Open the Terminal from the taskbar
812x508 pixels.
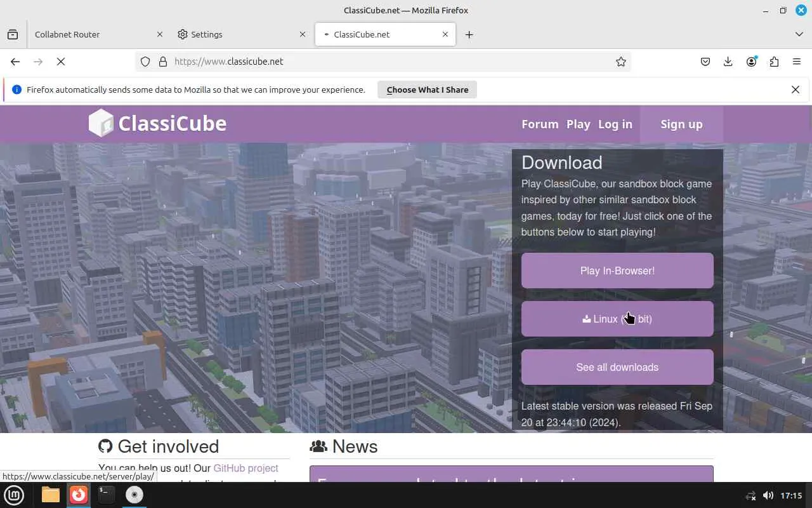click(x=107, y=495)
